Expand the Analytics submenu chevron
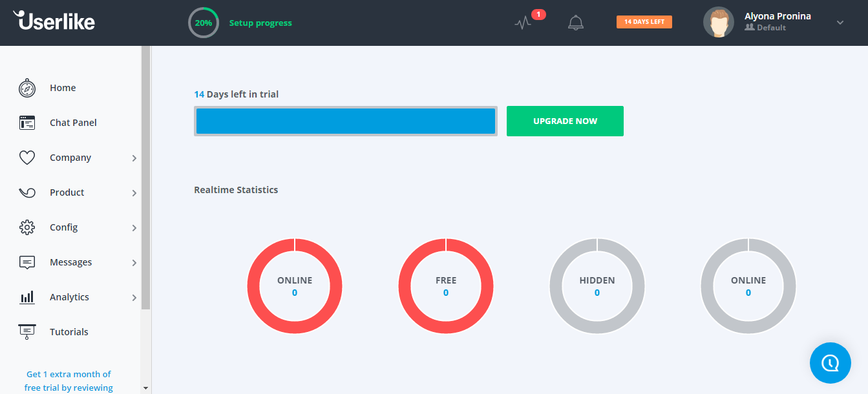The height and width of the screenshot is (394, 868). 134,298
